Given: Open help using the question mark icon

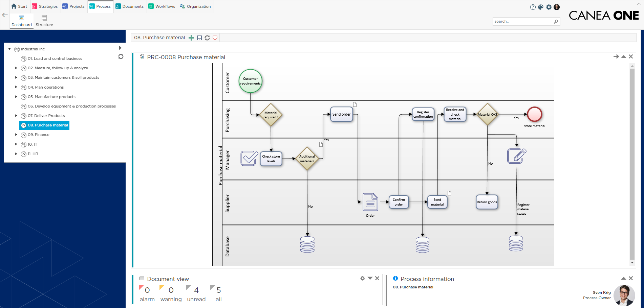Looking at the screenshot, I should [x=533, y=7].
